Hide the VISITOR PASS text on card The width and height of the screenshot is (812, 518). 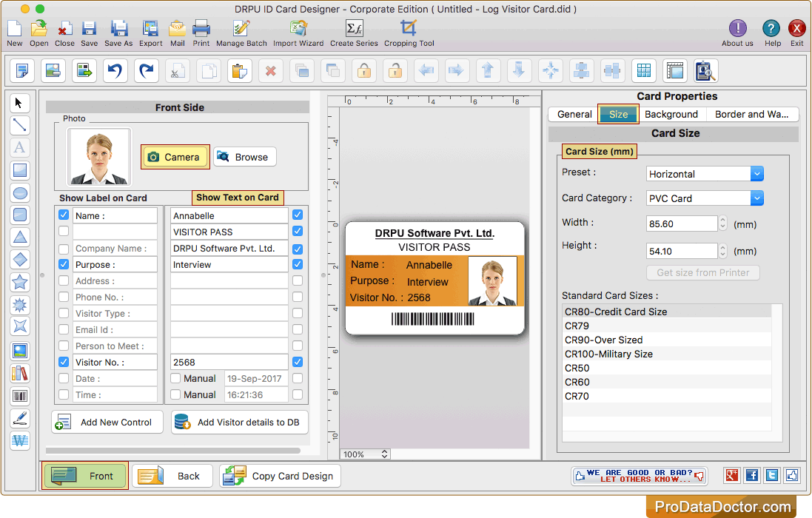(x=298, y=231)
